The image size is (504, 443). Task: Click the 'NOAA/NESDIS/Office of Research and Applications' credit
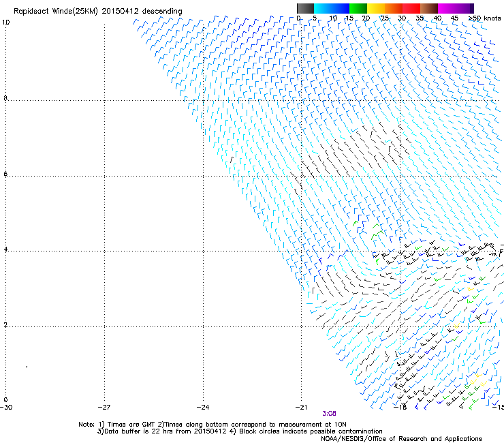(x=401, y=438)
